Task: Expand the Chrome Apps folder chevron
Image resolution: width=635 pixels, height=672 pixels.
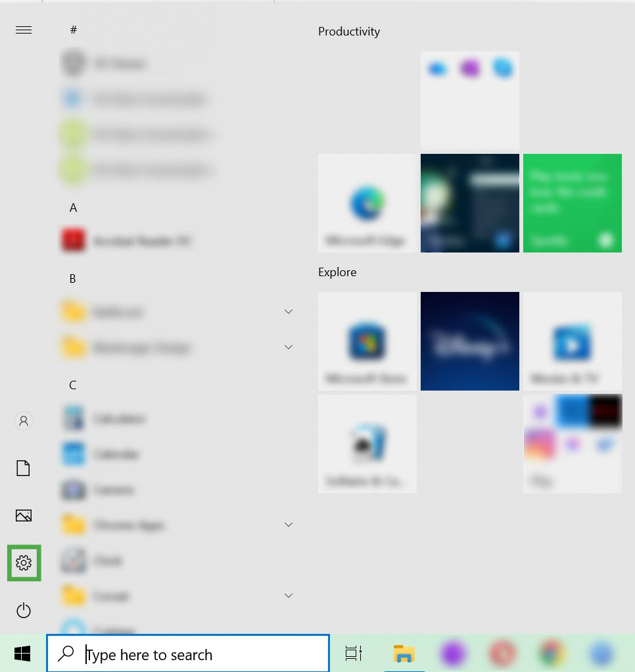Action: pyautogui.click(x=289, y=525)
